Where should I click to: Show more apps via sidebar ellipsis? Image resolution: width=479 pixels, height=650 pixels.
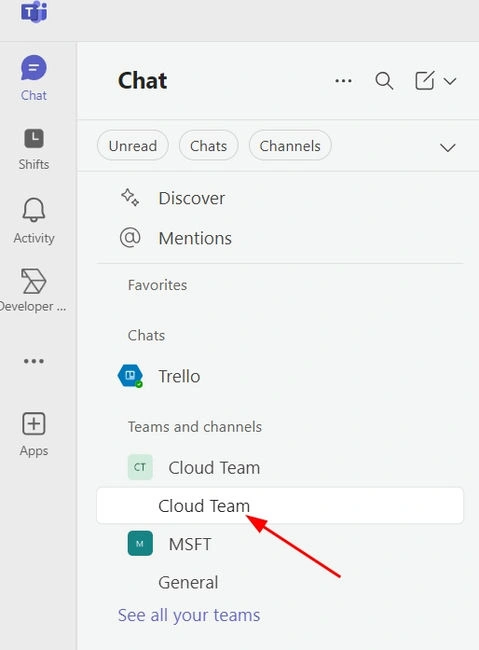34,361
